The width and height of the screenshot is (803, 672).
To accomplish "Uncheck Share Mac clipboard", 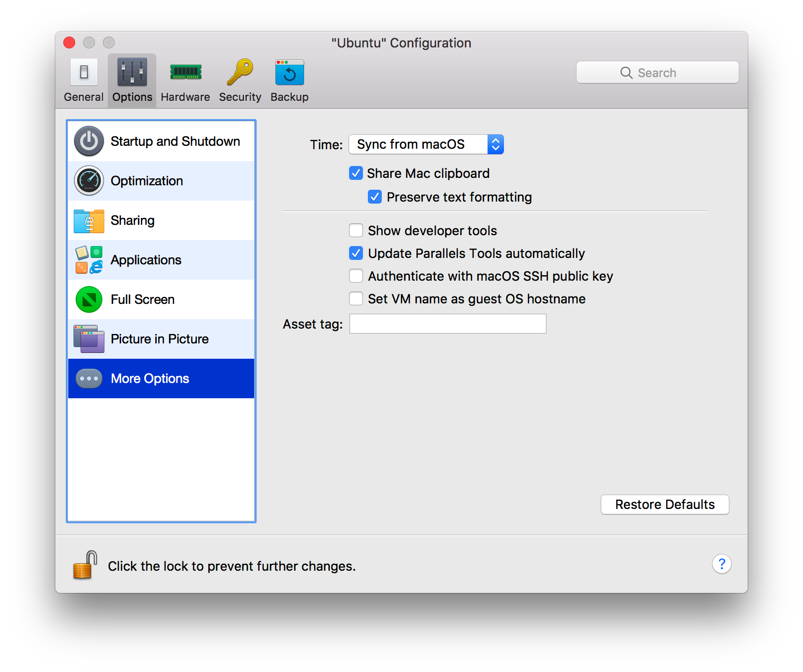I will [356, 173].
